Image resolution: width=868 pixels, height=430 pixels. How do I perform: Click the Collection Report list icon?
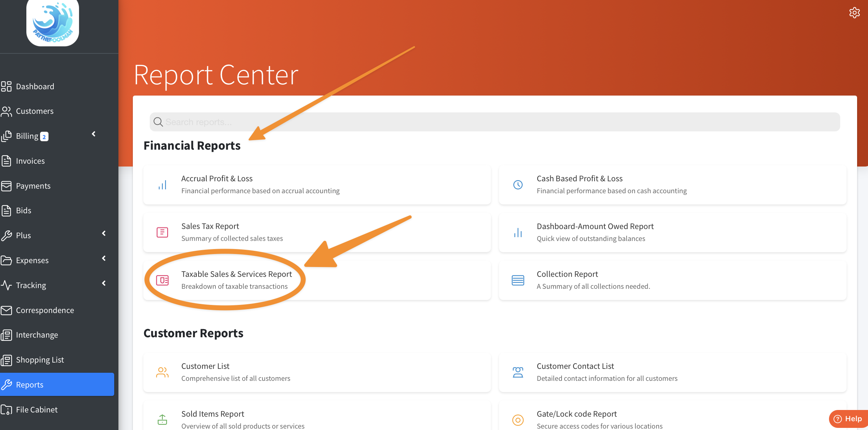click(518, 280)
